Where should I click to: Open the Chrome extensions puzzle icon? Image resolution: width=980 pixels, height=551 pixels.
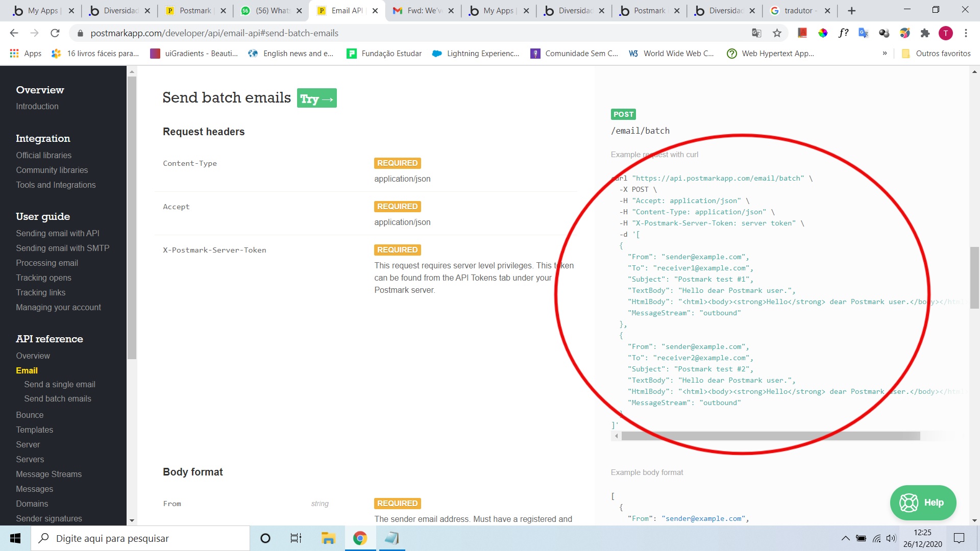click(x=925, y=33)
